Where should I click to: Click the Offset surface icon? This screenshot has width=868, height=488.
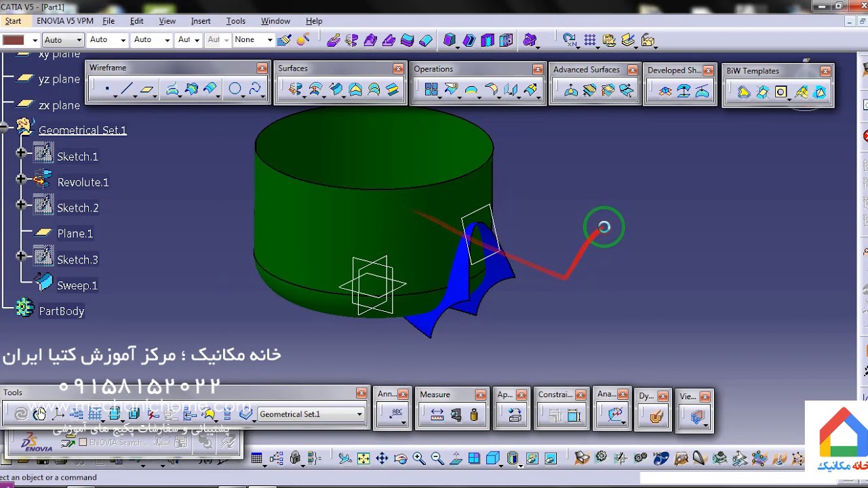coord(315,89)
